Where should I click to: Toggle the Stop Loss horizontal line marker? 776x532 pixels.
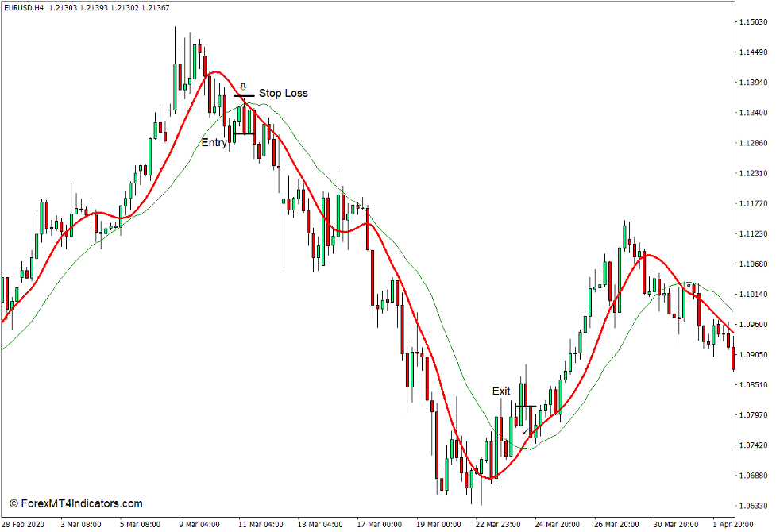pyautogui.click(x=244, y=96)
